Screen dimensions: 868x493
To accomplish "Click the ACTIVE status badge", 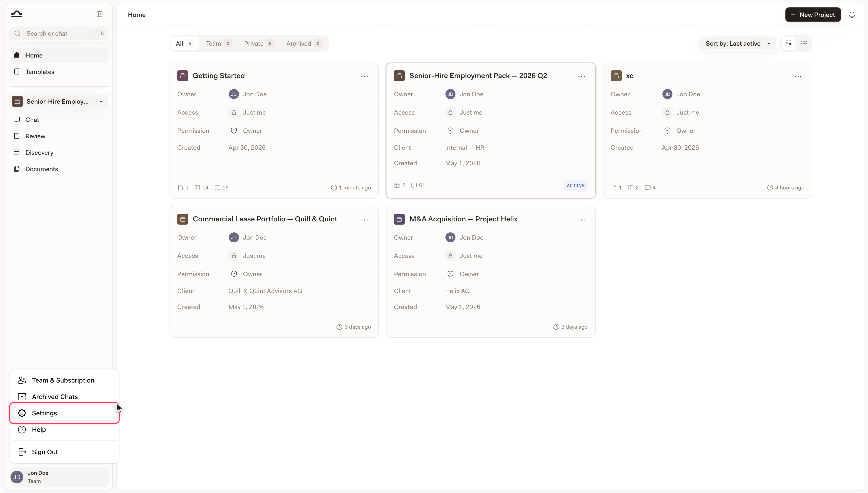I will pyautogui.click(x=576, y=186).
